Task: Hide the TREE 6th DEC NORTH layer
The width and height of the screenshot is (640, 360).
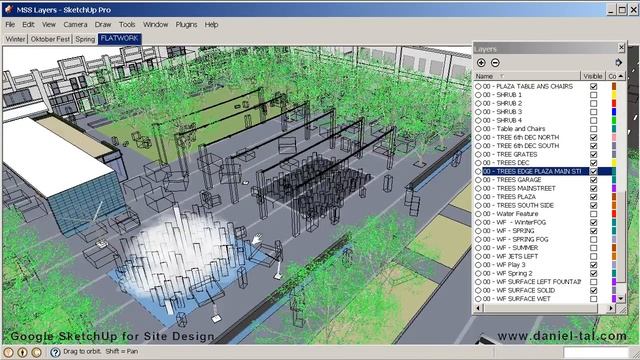Action: coord(593,137)
